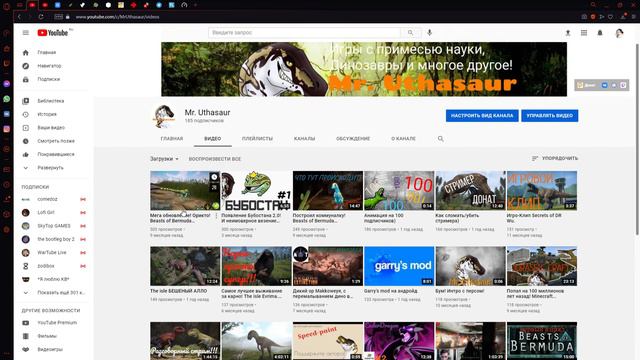Screen dimensions: 640x360
Task: Switch to ГЛАВНАЯ channel tab
Action: click(x=172, y=139)
